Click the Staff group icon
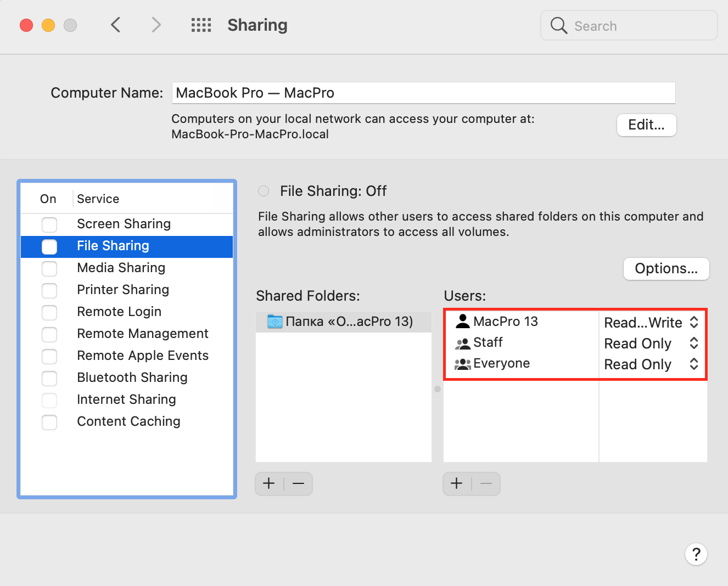This screenshot has width=728, height=586. click(x=463, y=343)
